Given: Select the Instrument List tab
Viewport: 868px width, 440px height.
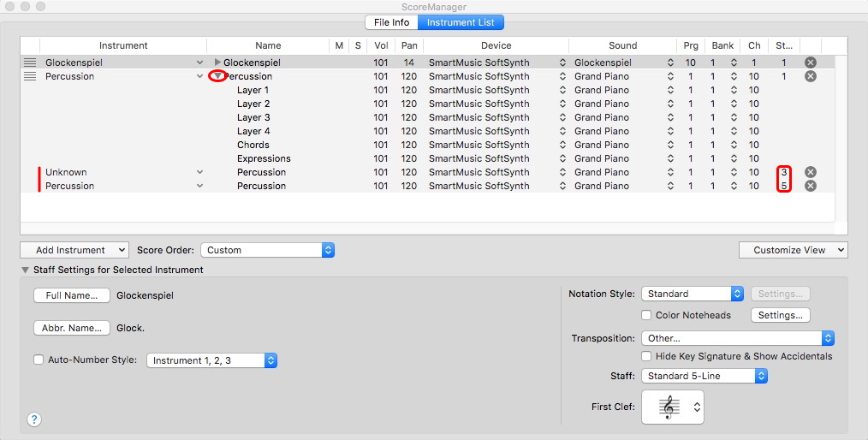Looking at the screenshot, I should click(461, 22).
